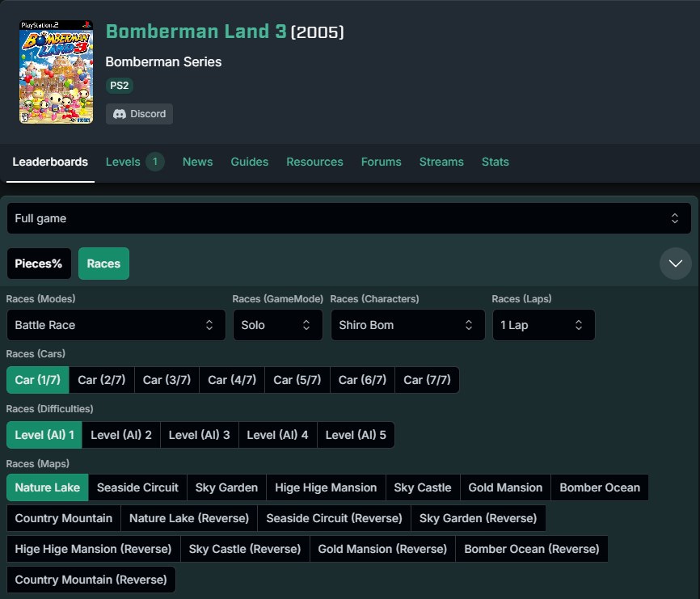Choose Level (AI) 5 difficulty
The height and width of the screenshot is (599, 700).
(356, 435)
